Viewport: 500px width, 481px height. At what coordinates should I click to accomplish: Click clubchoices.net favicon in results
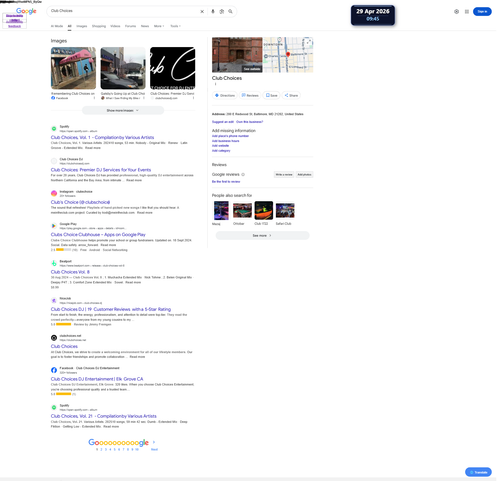point(54,337)
